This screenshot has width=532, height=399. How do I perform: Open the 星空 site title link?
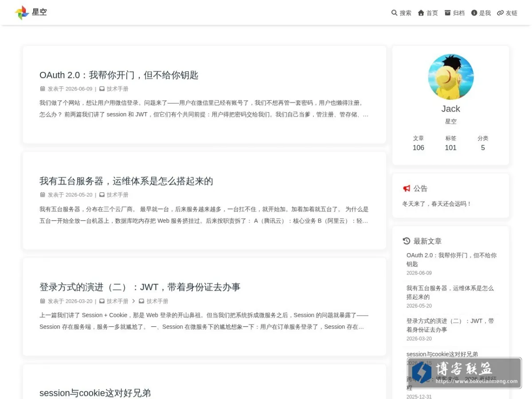pyautogui.click(x=39, y=12)
